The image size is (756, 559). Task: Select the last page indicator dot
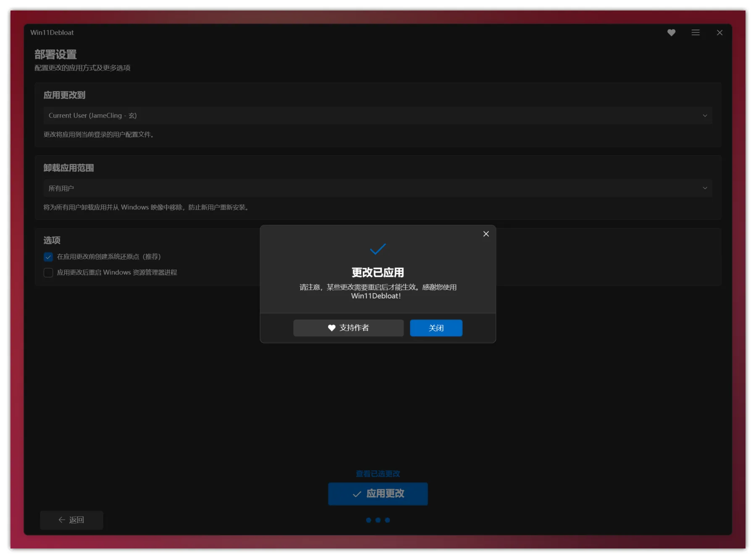click(387, 520)
